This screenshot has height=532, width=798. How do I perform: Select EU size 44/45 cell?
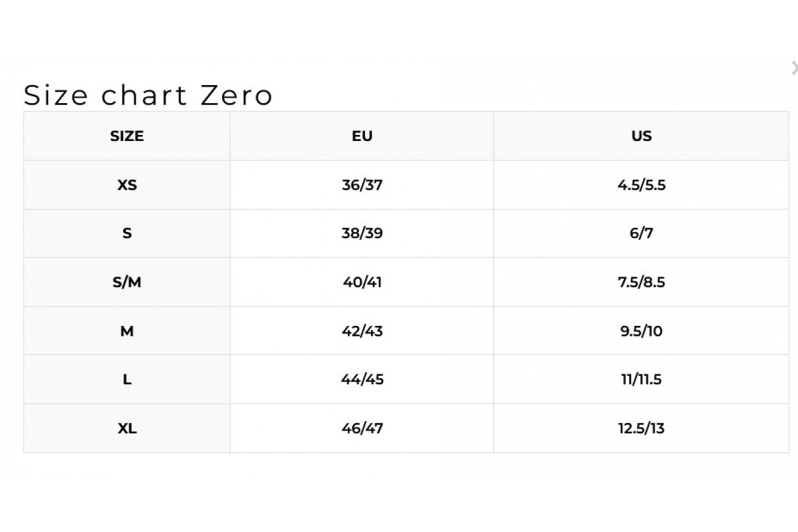[x=362, y=380]
